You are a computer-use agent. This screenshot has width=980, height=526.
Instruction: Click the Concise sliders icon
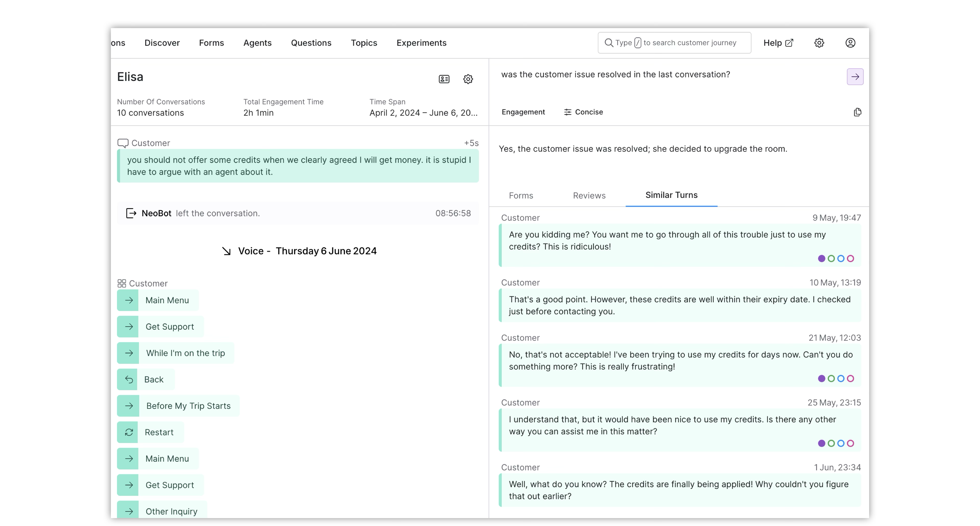click(568, 112)
